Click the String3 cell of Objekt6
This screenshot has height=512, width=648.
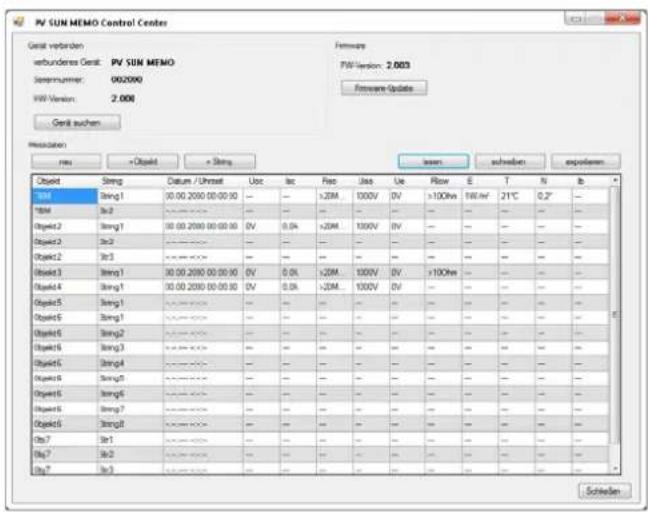131,348
